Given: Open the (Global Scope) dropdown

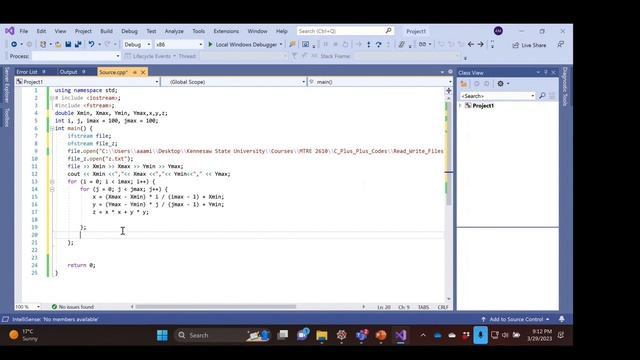Looking at the screenshot, I should [x=234, y=82].
